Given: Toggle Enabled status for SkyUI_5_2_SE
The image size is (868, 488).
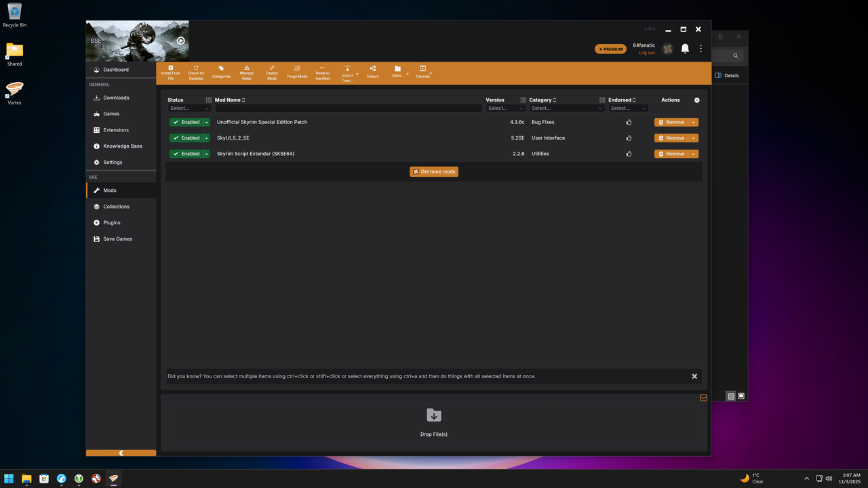Looking at the screenshot, I should (186, 138).
